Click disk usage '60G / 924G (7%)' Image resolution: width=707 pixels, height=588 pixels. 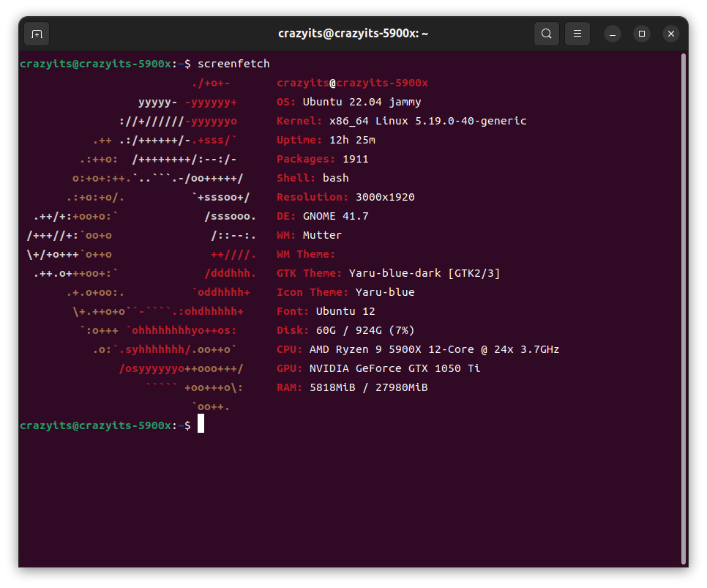365,330
